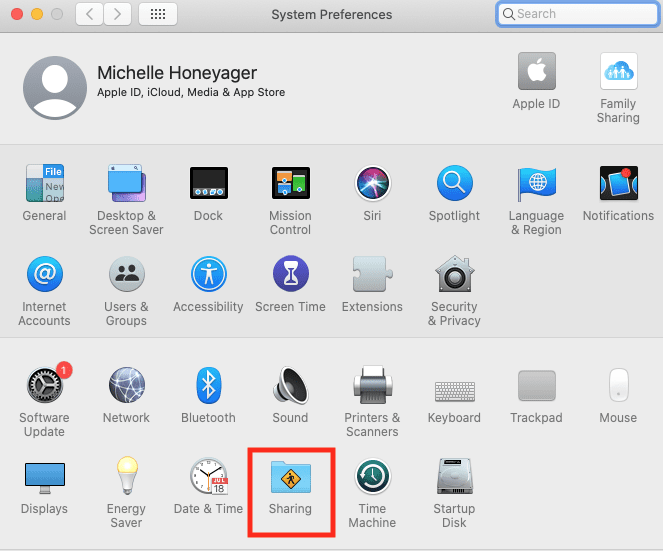Open Security & Privacy preferences
Viewport: 663px width, 551px height.
454,275
